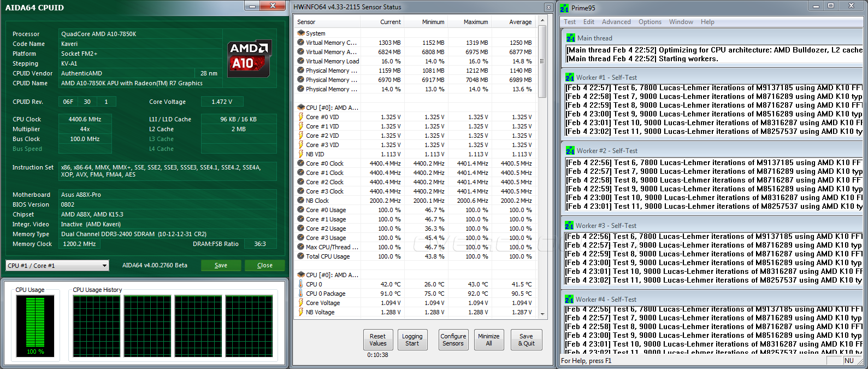Click the System group icon in HWiNFO64
Image resolution: width=868 pixels, height=369 pixels.
(x=300, y=33)
